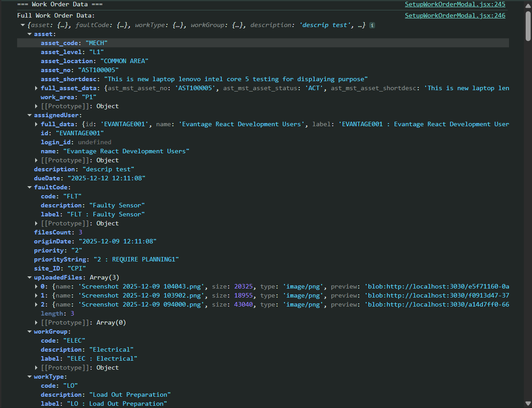Open the SetupWorkOrderModal.jsx:245 source link
This screenshot has height=408, width=532.
[x=455, y=5]
